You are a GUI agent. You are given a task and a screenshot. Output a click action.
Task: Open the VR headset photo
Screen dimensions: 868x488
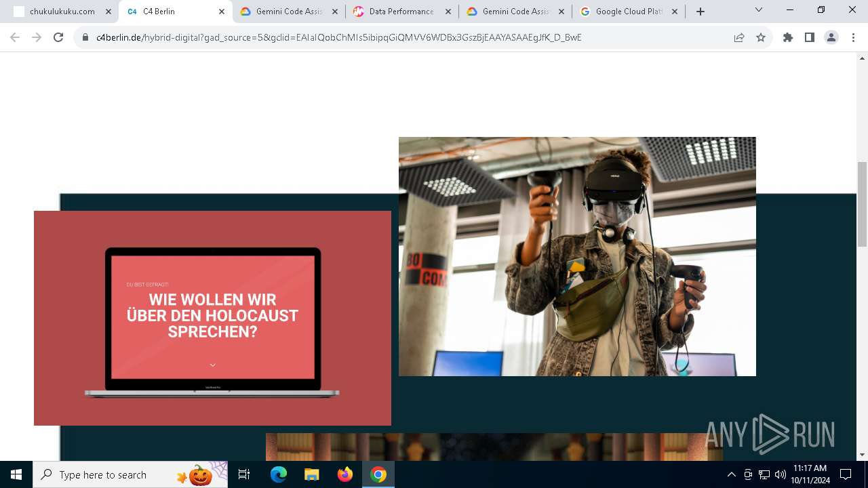577,256
